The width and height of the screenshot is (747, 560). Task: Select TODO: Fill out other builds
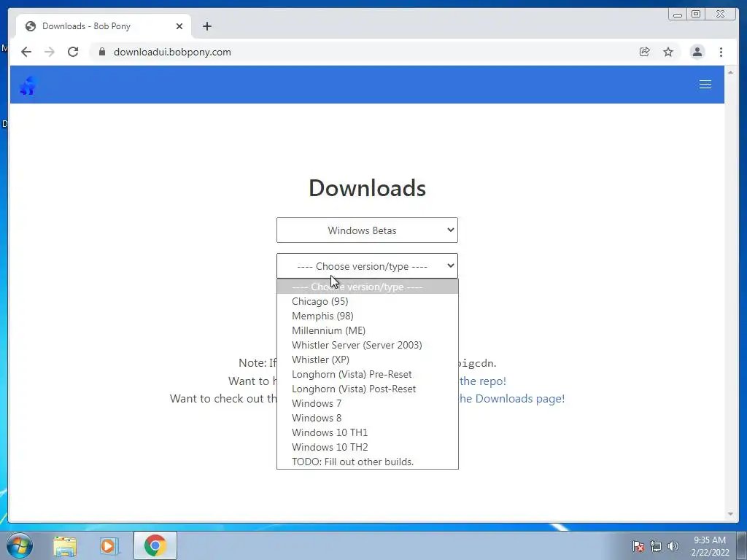368,462
